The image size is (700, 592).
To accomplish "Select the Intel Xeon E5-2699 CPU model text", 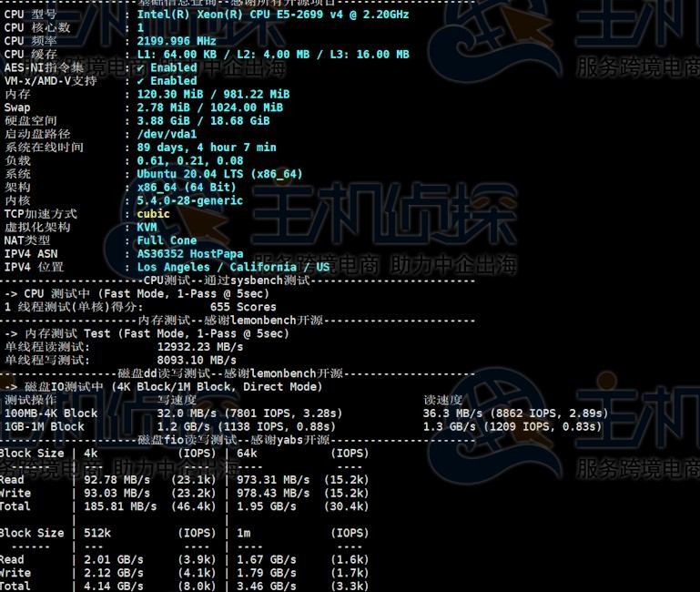I will [x=272, y=15].
